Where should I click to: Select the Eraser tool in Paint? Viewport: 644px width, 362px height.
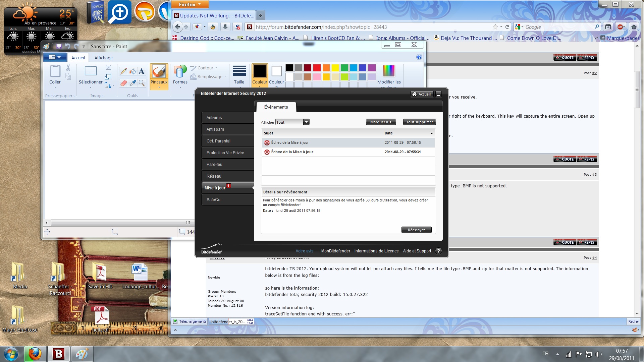point(123,83)
